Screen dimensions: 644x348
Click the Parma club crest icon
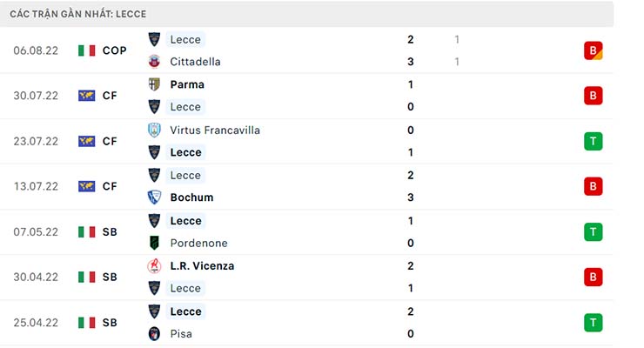click(x=154, y=84)
